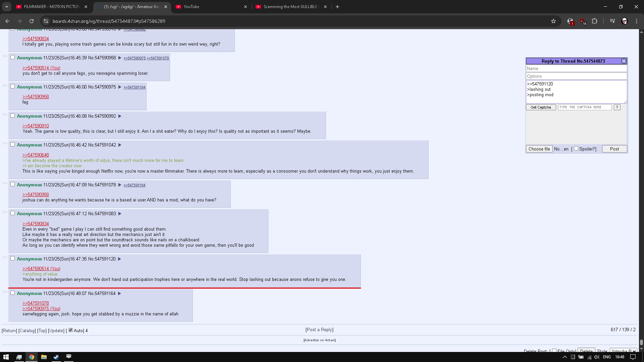This screenshot has height=362, width=644.
Task: Switch to the Scamming the Most GULLIBLE tab
Action: [x=290, y=7]
